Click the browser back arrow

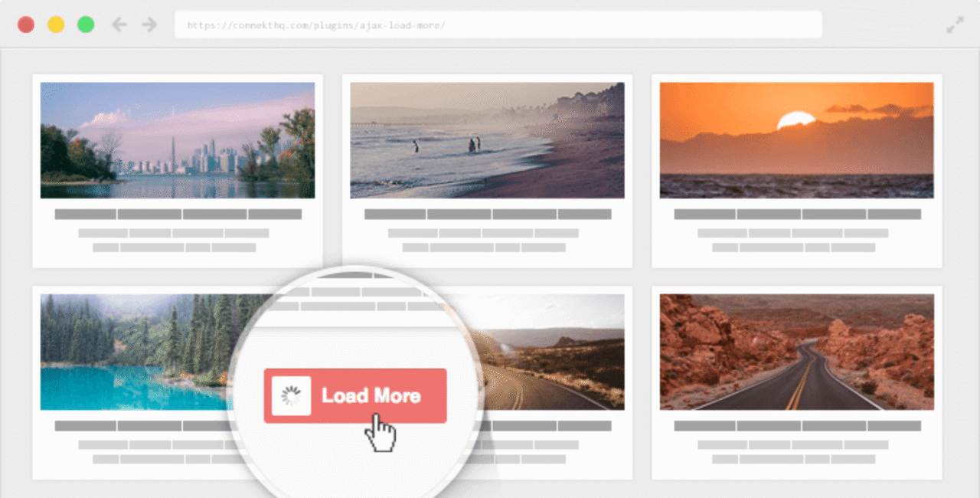119,25
